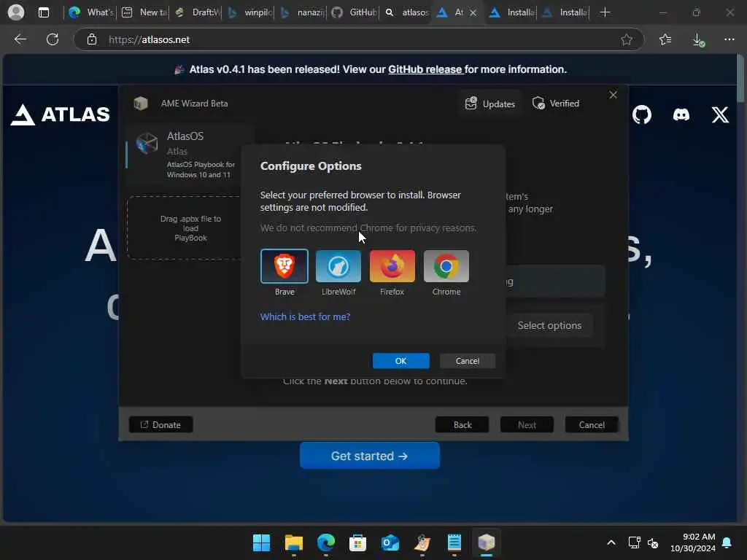
Task: Open browser Settings and more menu
Action: [x=729, y=39]
